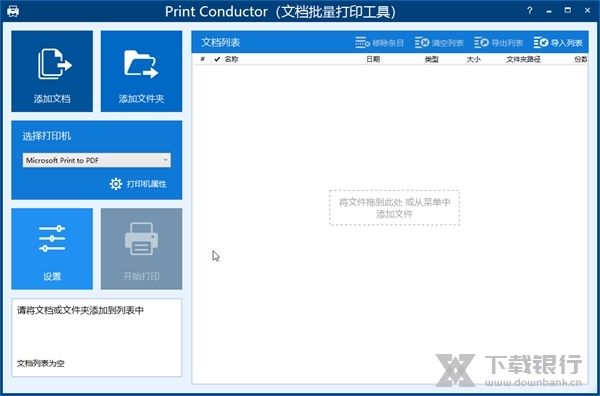Click the Add Folder (添加文件夹) tile
Screen dimensions: 600x396
(141, 71)
